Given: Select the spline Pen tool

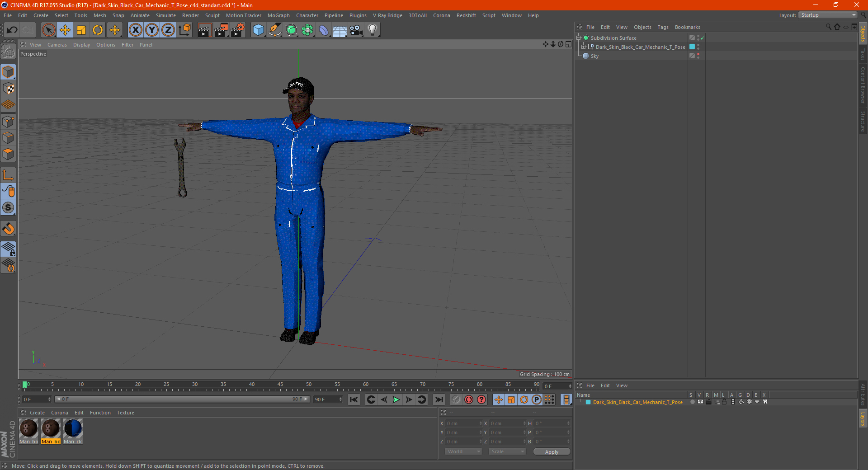Looking at the screenshot, I should click(275, 30).
